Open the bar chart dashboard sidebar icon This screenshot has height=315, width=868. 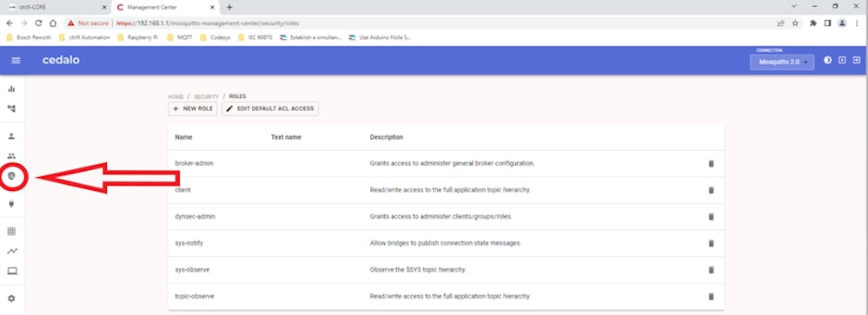pyautogui.click(x=11, y=89)
